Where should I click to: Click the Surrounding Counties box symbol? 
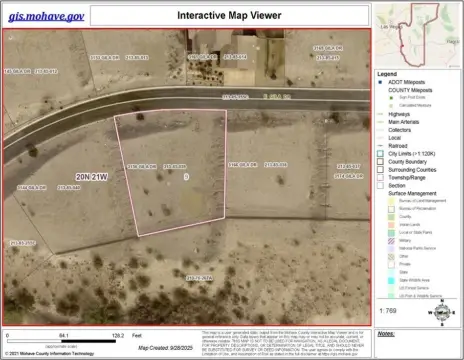(x=380, y=170)
